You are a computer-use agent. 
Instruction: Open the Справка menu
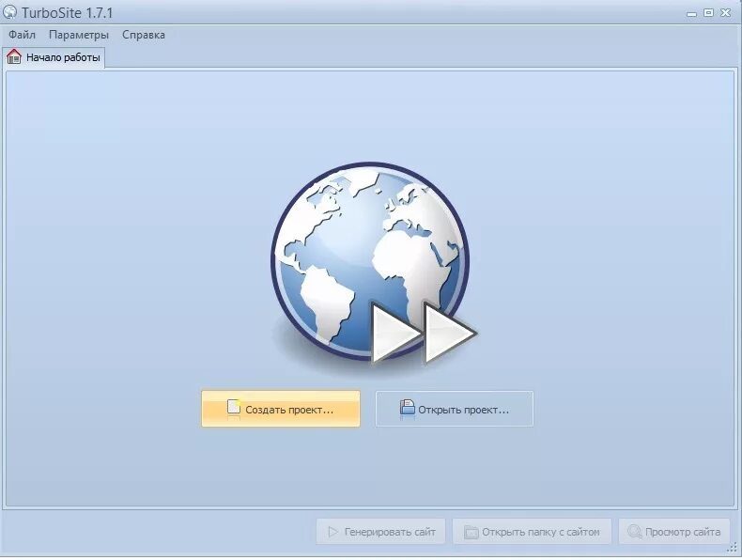pos(144,35)
